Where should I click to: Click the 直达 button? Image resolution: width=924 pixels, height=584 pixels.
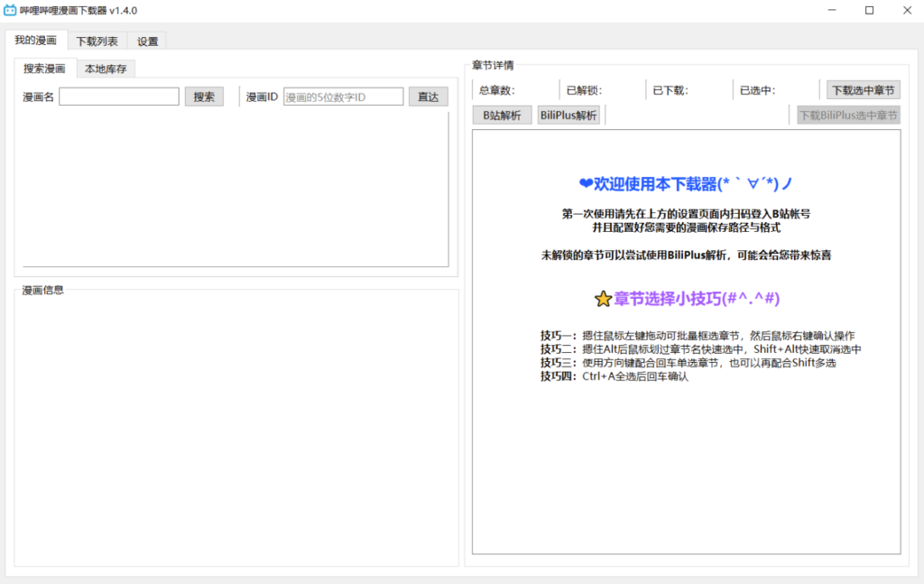point(429,96)
